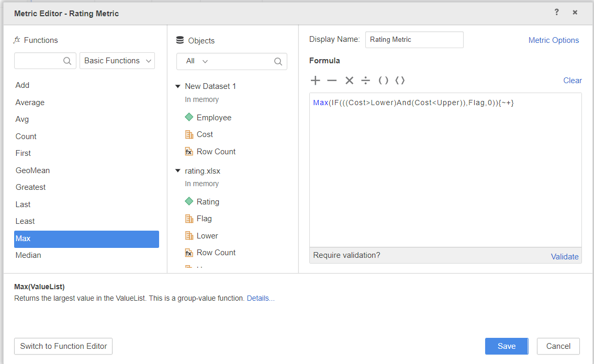This screenshot has width=594, height=364.
Task: Insert the multiply operator into formula
Action: point(349,81)
